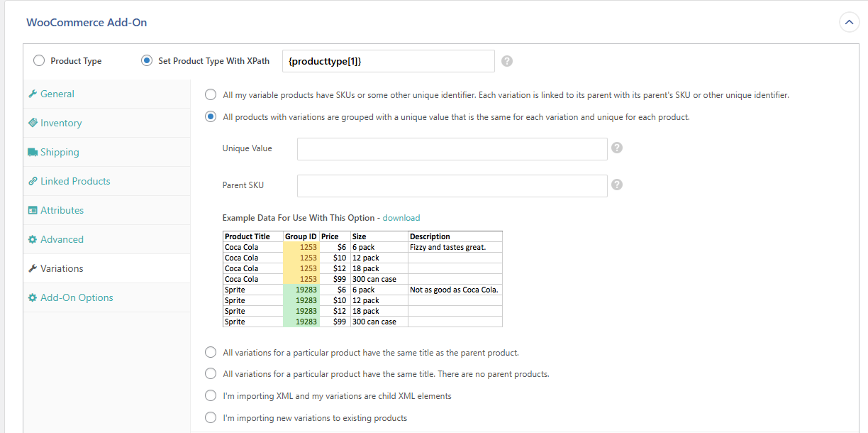
Task: Click 'Not as good as Coca Cola.' cell
Action: 455,290
